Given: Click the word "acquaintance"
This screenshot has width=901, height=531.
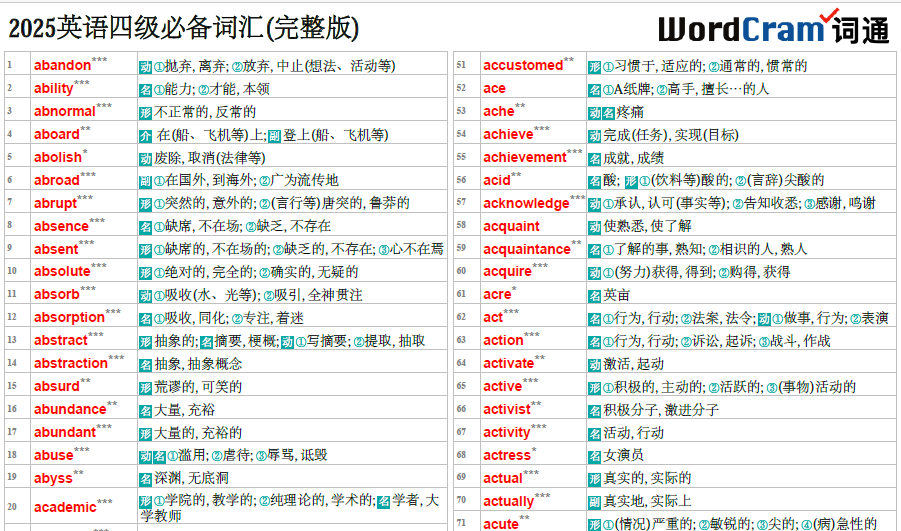Looking at the screenshot, I should [526, 250].
